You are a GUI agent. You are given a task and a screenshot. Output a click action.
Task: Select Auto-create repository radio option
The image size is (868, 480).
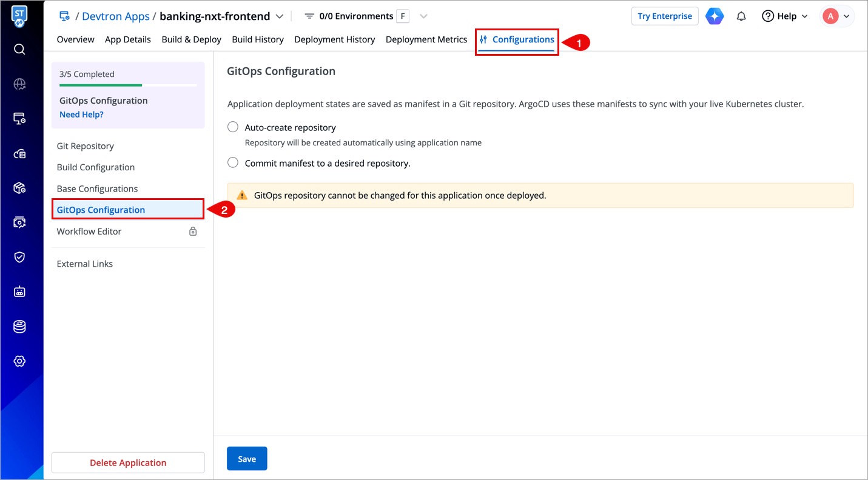click(233, 127)
